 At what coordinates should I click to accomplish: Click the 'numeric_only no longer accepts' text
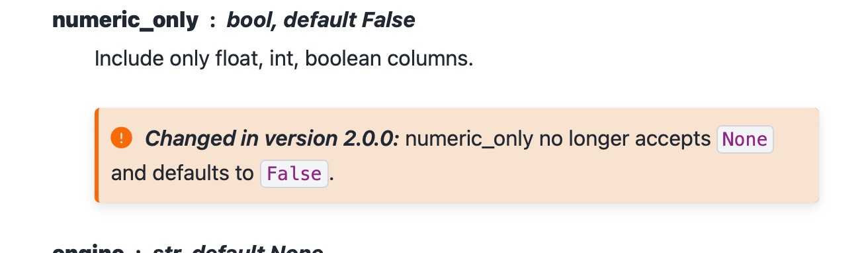coord(558,139)
